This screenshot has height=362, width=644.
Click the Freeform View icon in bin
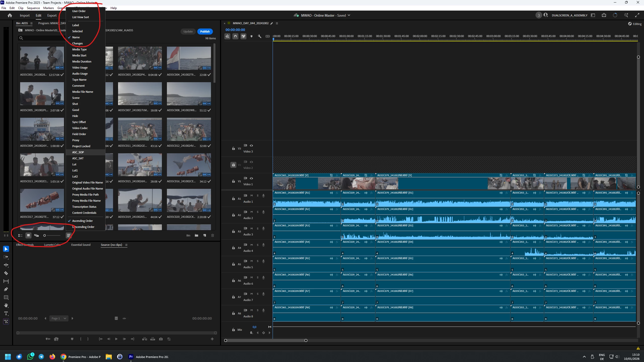coord(37,235)
